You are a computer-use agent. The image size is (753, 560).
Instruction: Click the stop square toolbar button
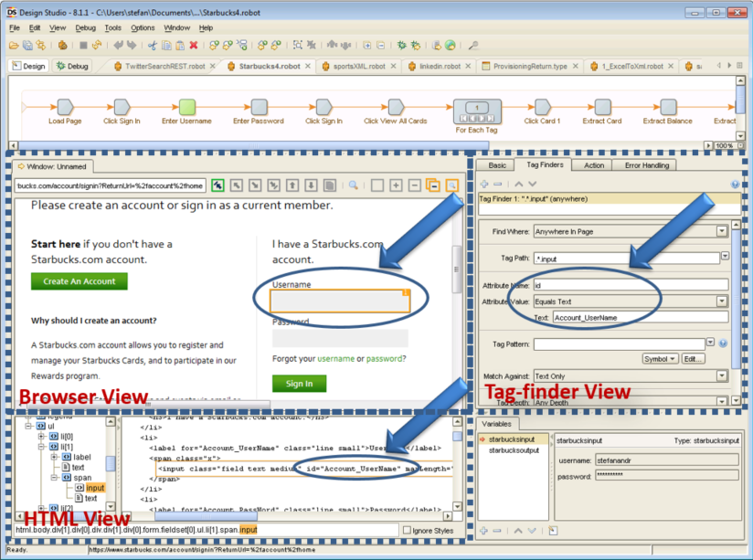83,46
